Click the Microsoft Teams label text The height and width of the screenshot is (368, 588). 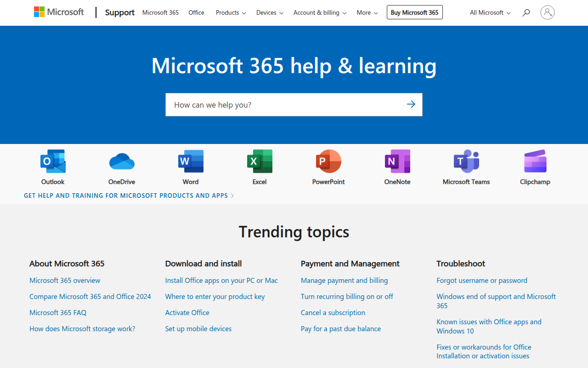click(466, 182)
